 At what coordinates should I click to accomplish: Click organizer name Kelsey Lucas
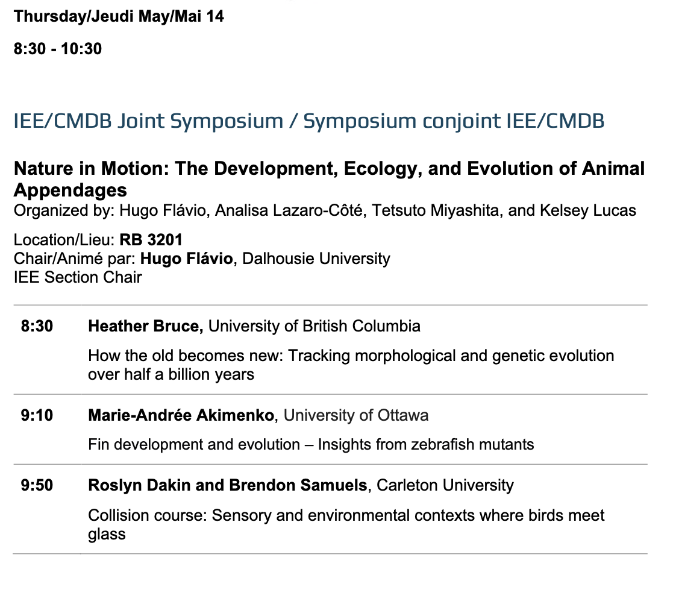click(x=588, y=210)
